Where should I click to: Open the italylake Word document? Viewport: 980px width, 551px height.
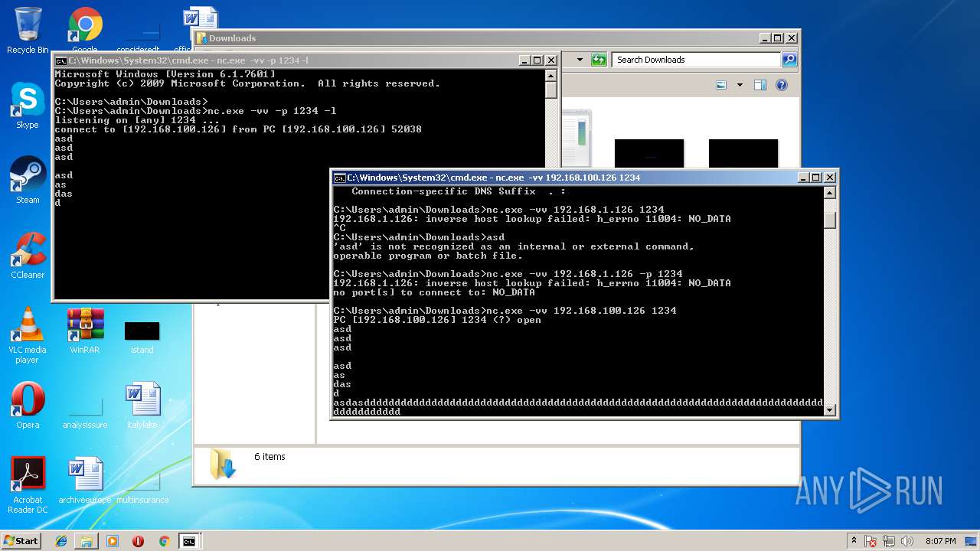(142, 406)
